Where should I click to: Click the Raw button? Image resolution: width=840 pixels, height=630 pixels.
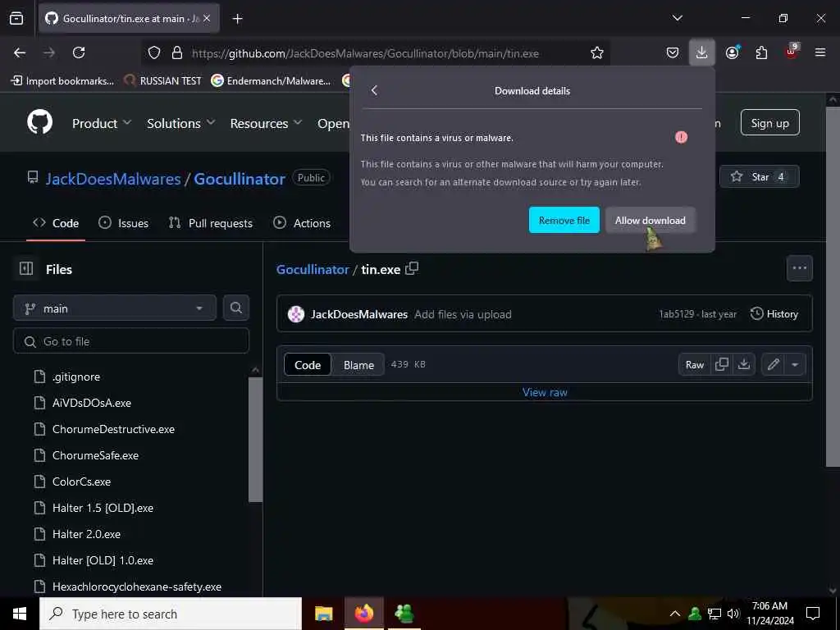pos(694,365)
